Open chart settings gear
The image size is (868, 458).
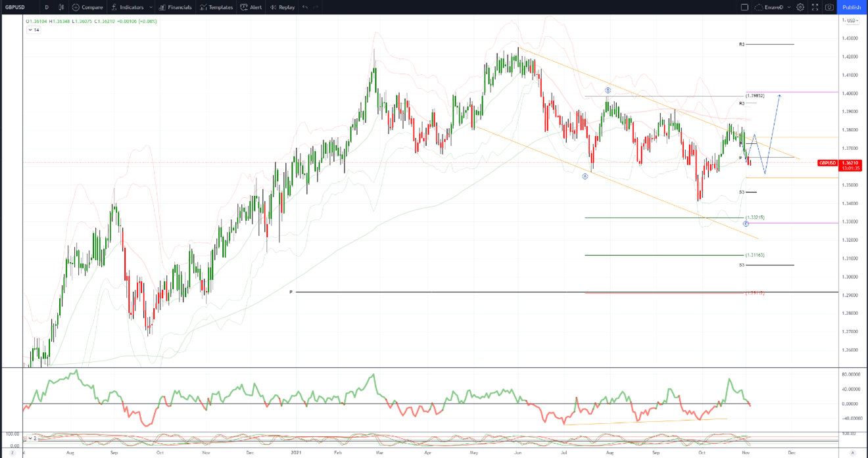800,7
